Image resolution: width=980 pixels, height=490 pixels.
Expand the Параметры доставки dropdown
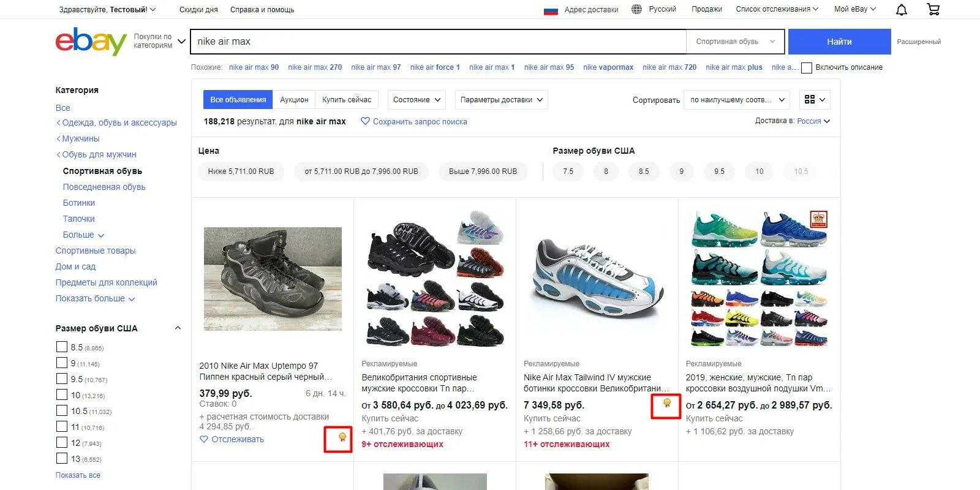(x=502, y=100)
